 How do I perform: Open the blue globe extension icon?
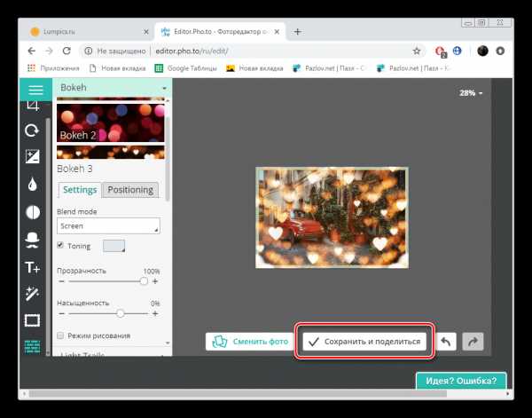click(458, 51)
